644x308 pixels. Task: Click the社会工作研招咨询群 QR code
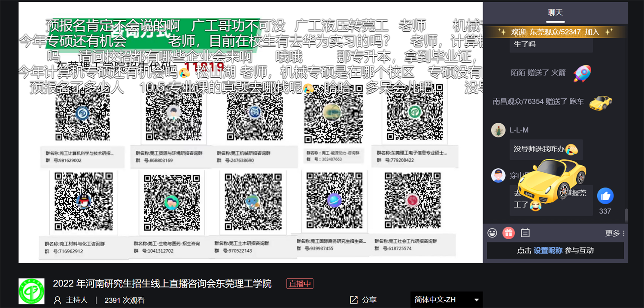coord(412,200)
